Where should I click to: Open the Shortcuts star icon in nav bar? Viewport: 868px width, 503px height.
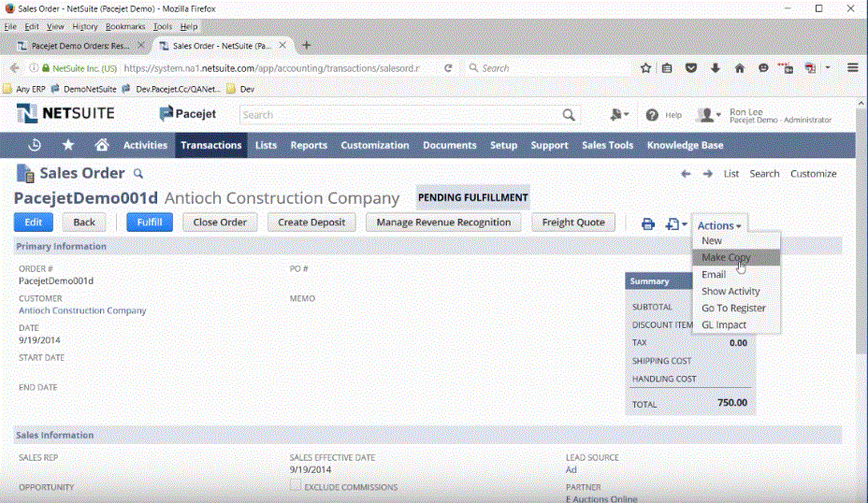[68, 145]
